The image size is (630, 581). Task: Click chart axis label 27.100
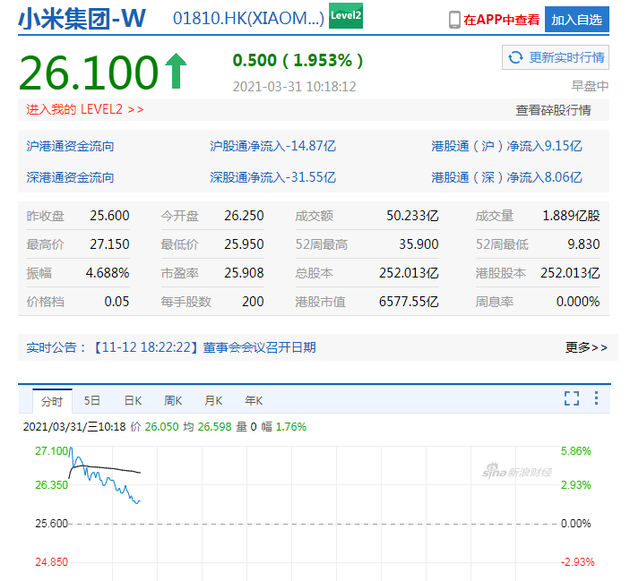click(51, 451)
